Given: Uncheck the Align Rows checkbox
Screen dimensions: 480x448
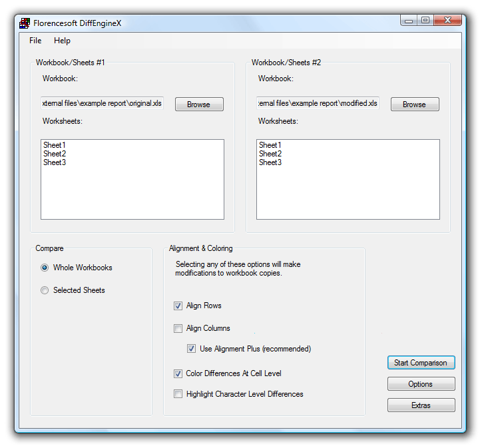Looking at the screenshot, I should tap(178, 306).
